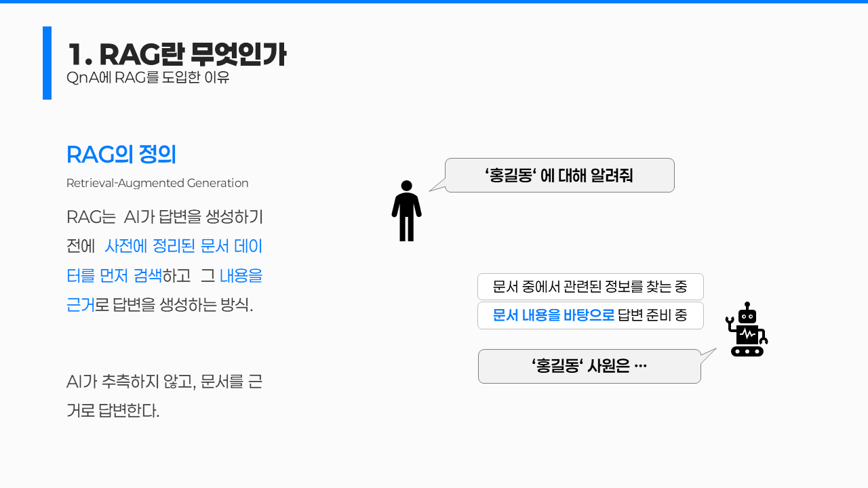868x488 pixels.
Task: Click the blue vertical accent bar beside title
Action: click(47, 63)
